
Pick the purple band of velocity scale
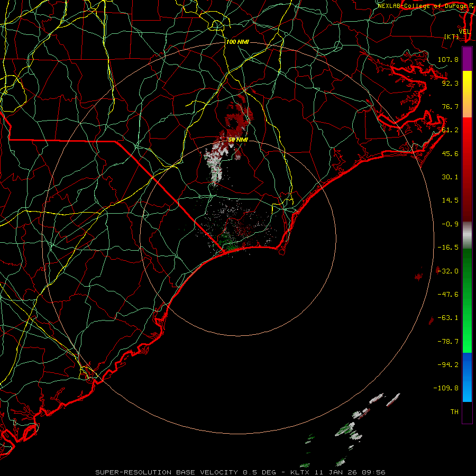click(467, 59)
